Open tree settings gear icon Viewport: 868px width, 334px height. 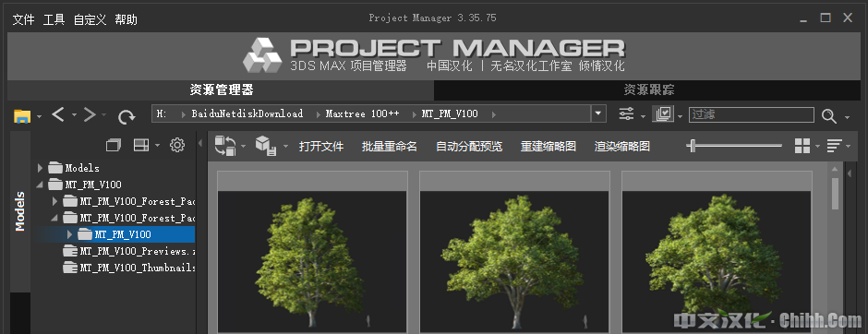(x=177, y=146)
